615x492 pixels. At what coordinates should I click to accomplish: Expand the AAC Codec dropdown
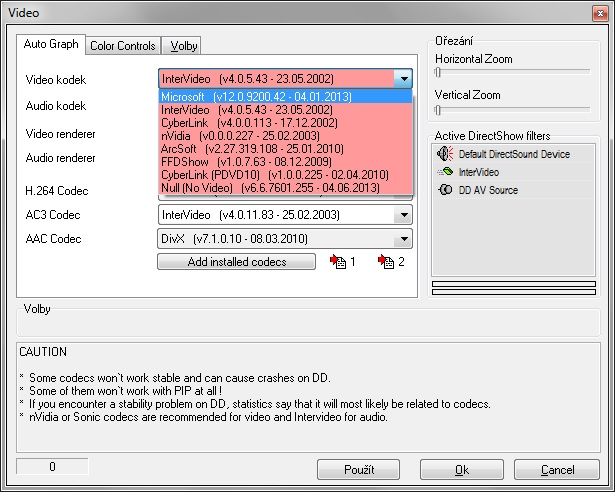pos(403,239)
